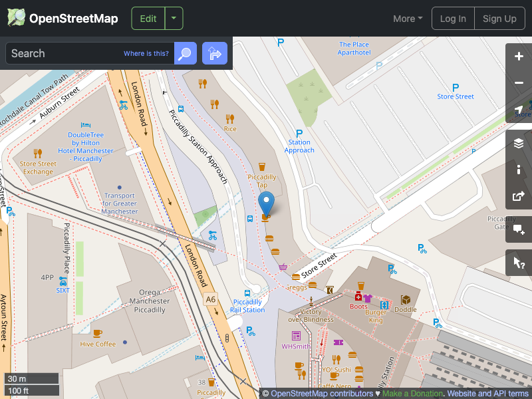Share the current map view

pos(519,196)
